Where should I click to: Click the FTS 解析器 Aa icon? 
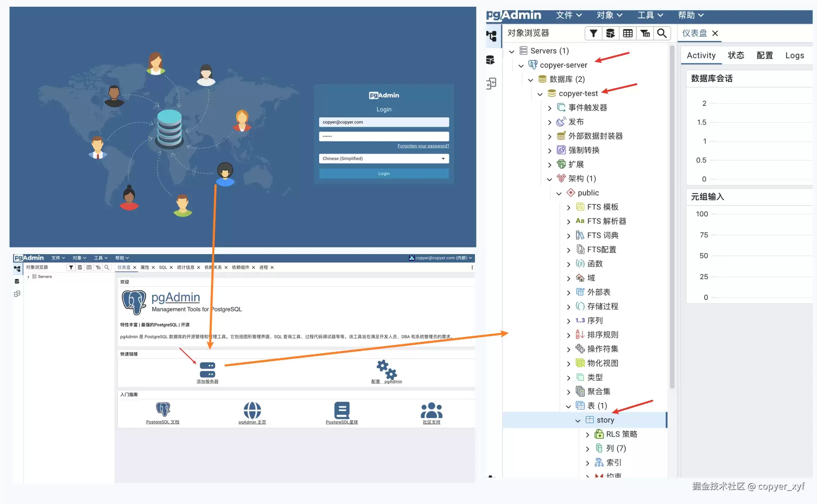click(x=580, y=221)
